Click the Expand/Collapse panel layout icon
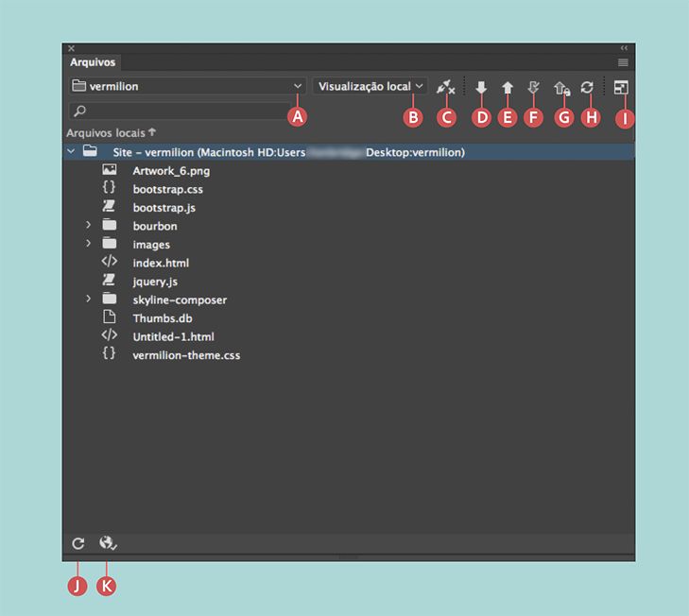689x616 pixels. 621,87
